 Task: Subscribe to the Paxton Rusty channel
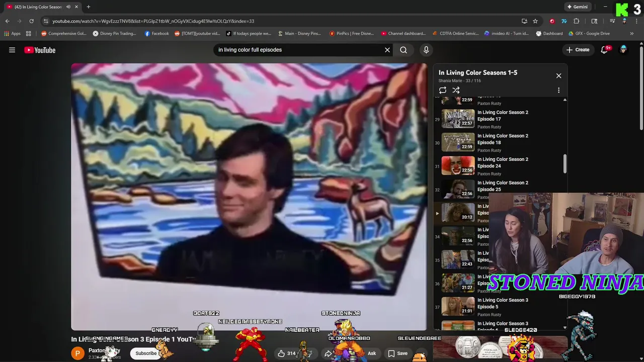point(146,353)
